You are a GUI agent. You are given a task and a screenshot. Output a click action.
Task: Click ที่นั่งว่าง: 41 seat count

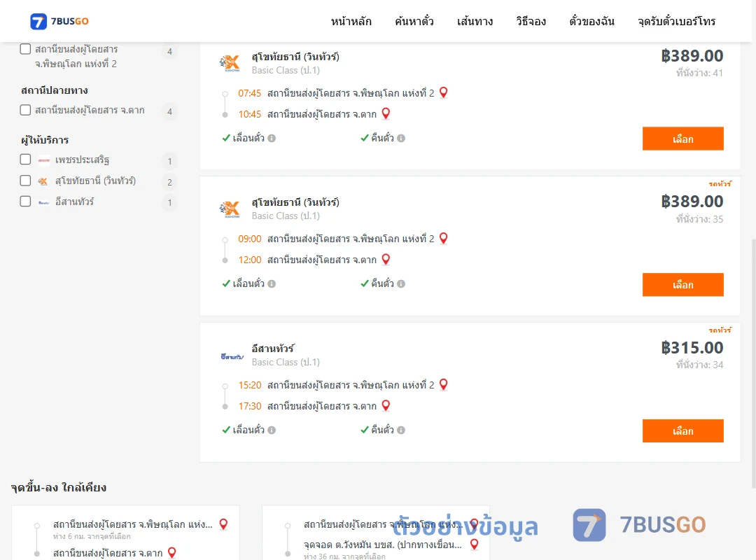coord(699,73)
